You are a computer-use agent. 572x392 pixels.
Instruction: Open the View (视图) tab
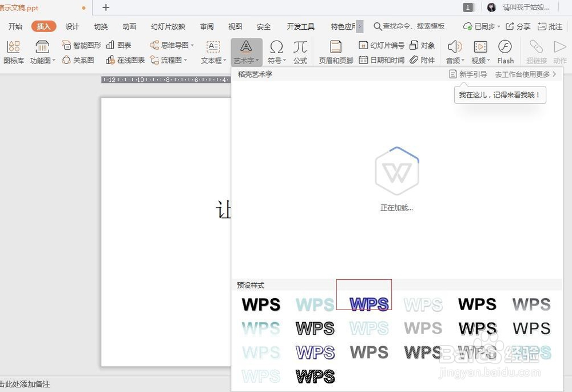coord(235,26)
